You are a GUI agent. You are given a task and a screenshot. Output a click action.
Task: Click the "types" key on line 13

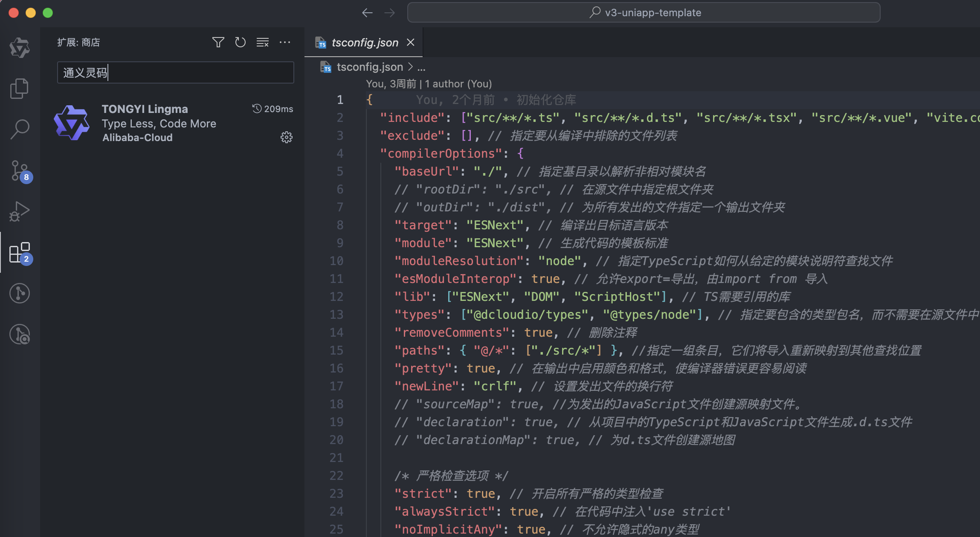coord(419,315)
